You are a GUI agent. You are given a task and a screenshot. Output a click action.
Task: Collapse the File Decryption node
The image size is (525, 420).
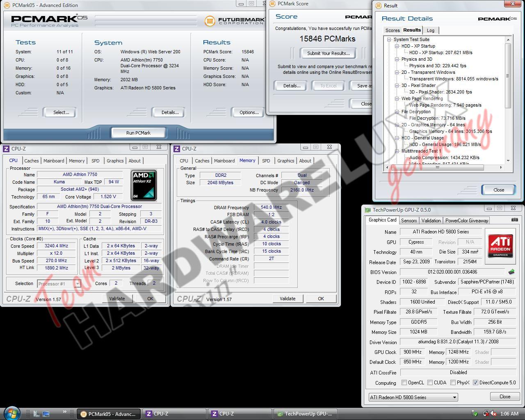click(x=397, y=112)
